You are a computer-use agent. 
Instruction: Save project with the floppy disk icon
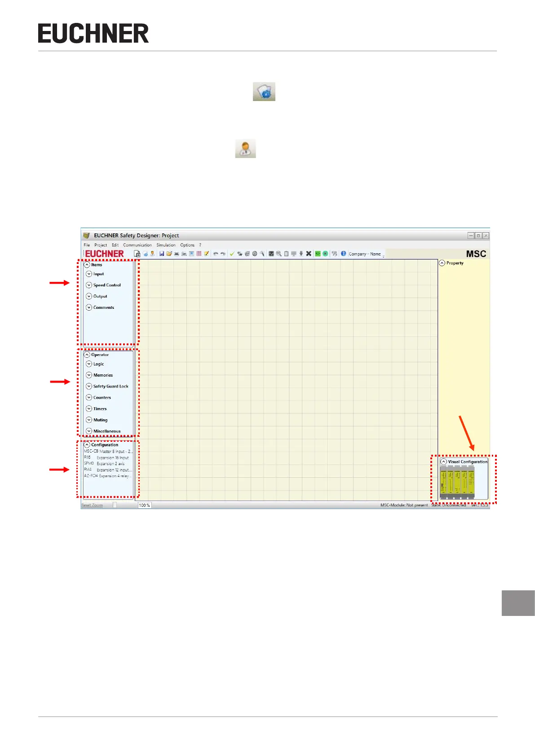[x=161, y=254]
